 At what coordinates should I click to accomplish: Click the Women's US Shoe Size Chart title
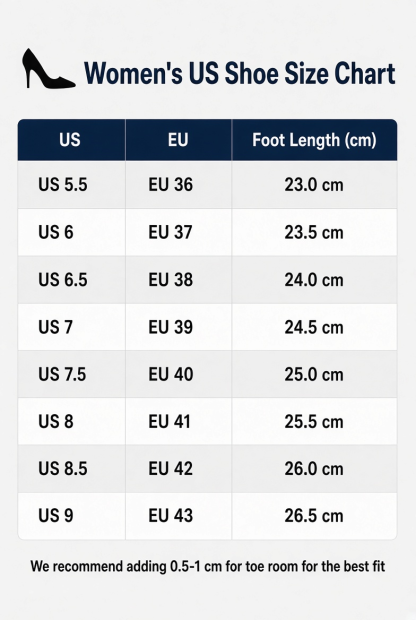click(240, 74)
